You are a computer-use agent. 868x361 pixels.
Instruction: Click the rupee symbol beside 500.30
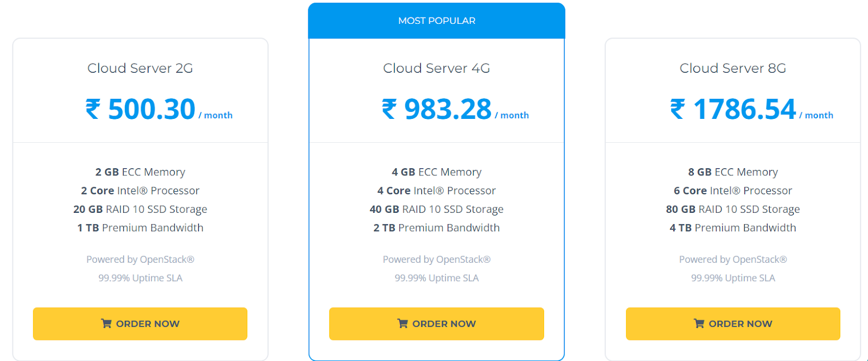pos(93,109)
